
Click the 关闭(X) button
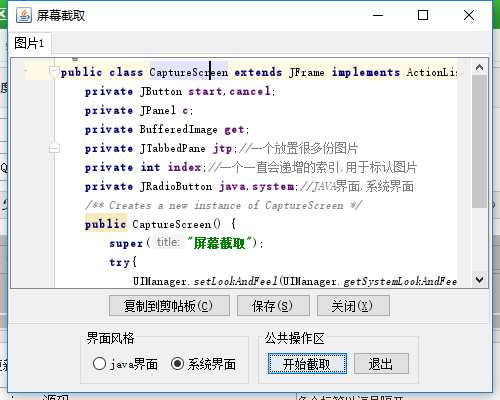click(x=353, y=305)
